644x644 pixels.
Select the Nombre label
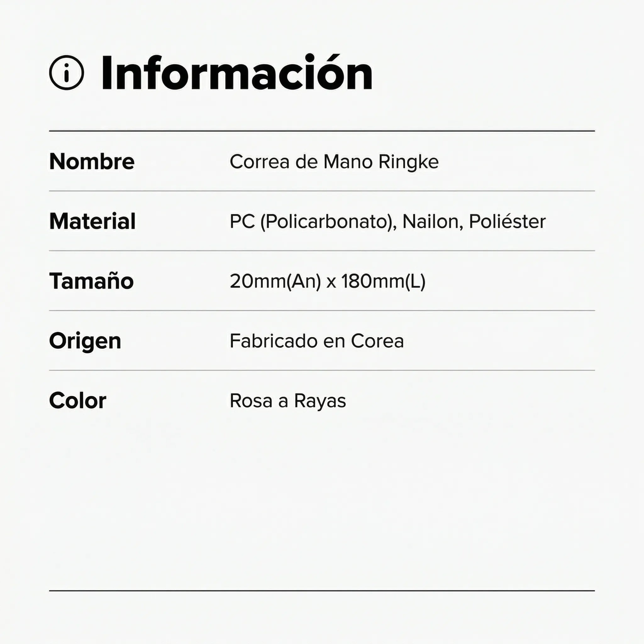coord(92,161)
